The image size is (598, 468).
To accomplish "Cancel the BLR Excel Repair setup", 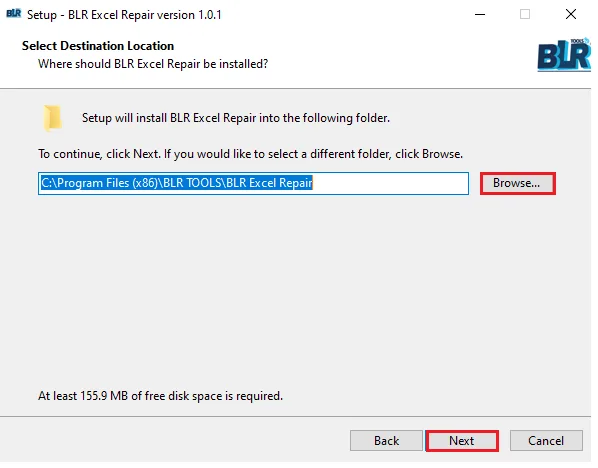I will point(546,441).
